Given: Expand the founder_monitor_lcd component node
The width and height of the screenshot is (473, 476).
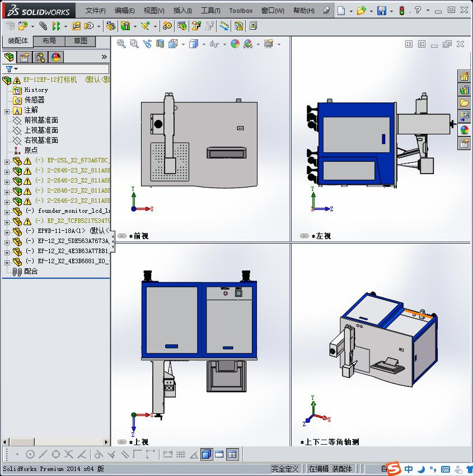Looking at the screenshot, I should click(7, 212).
